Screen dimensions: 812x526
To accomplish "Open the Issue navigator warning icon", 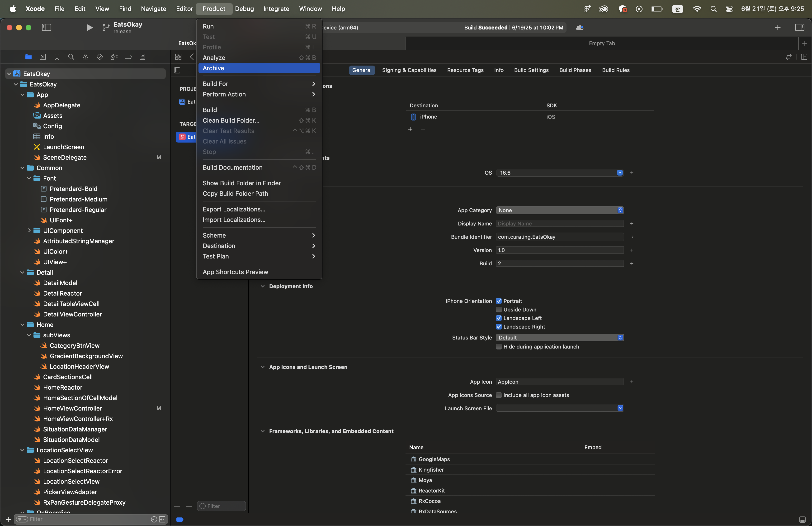I will [85, 57].
